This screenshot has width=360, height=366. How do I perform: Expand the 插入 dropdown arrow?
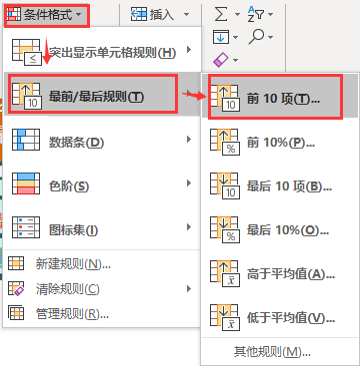pos(186,15)
